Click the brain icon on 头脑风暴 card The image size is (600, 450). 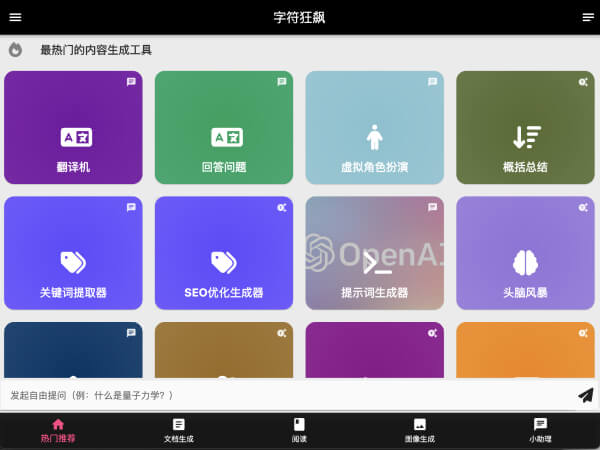[x=525, y=262]
